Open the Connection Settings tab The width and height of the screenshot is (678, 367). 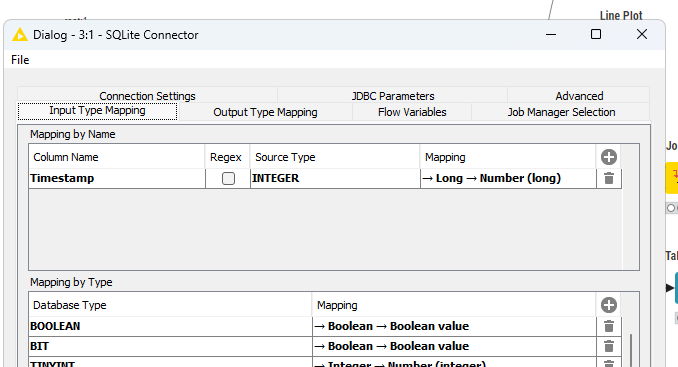147,96
